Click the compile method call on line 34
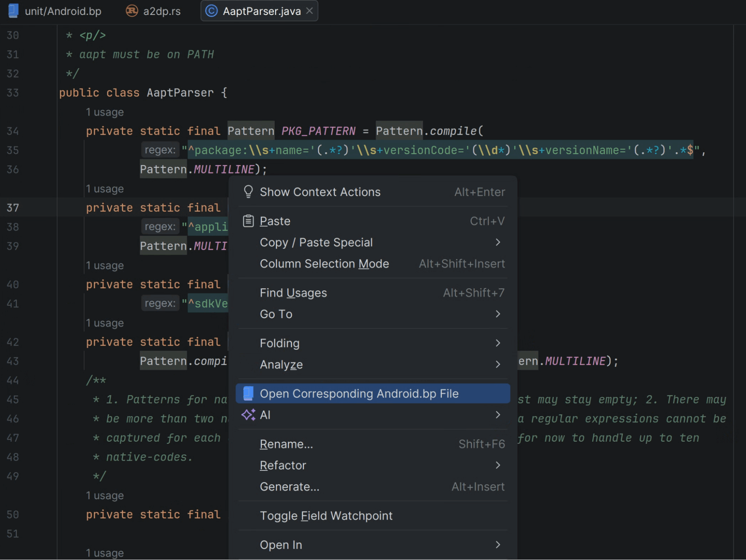The height and width of the screenshot is (560, 746). [x=453, y=131]
